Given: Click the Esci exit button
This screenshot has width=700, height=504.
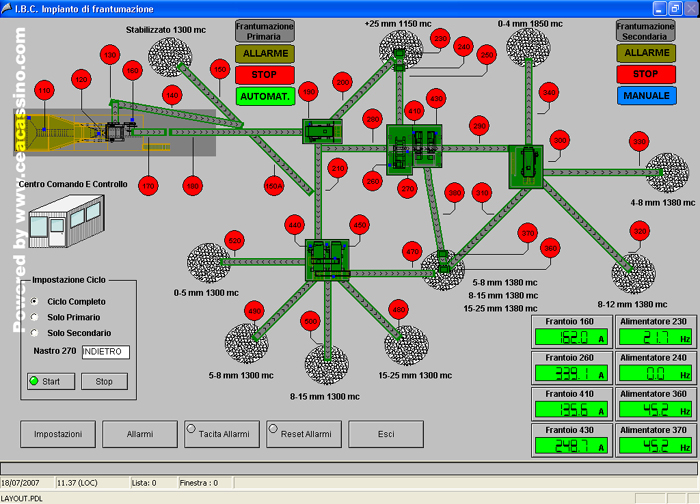Looking at the screenshot, I should (x=386, y=434).
